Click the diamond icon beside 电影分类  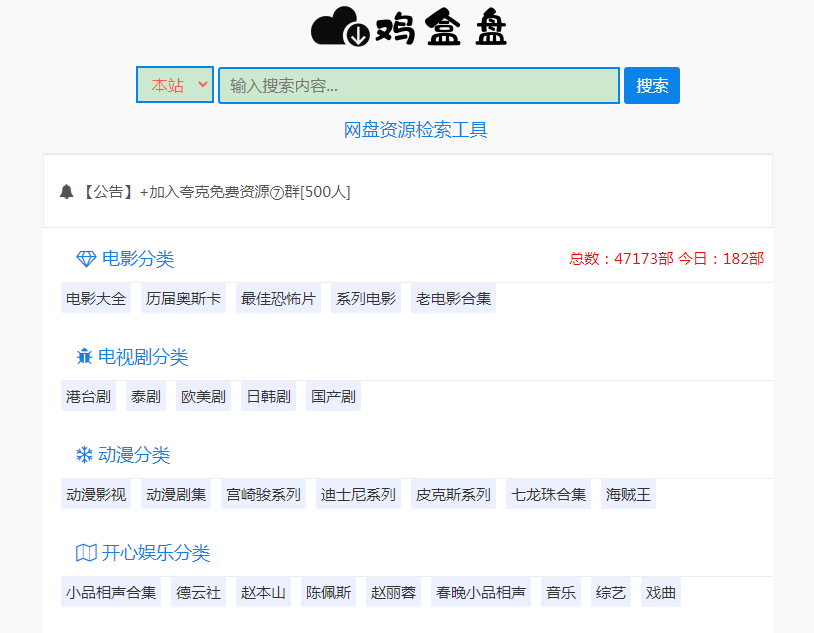tap(83, 258)
